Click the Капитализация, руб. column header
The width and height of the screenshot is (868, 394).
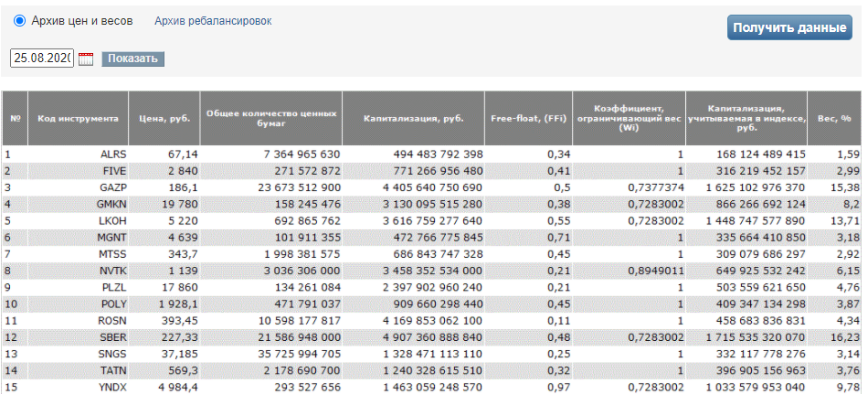(x=414, y=118)
